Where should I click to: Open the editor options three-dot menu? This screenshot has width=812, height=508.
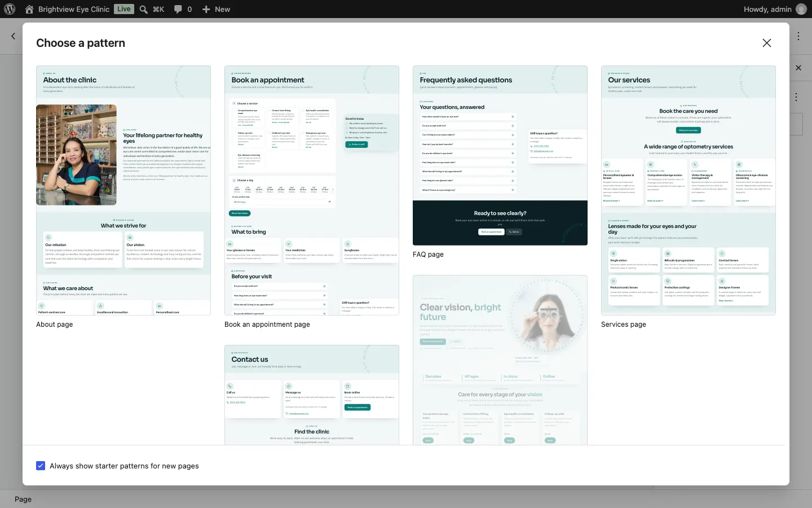(x=798, y=36)
